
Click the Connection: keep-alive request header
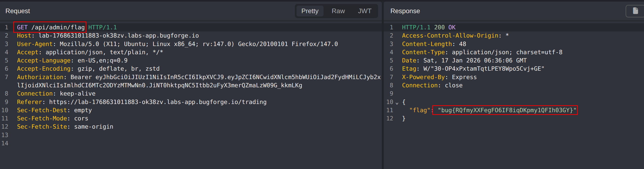click(x=56, y=94)
